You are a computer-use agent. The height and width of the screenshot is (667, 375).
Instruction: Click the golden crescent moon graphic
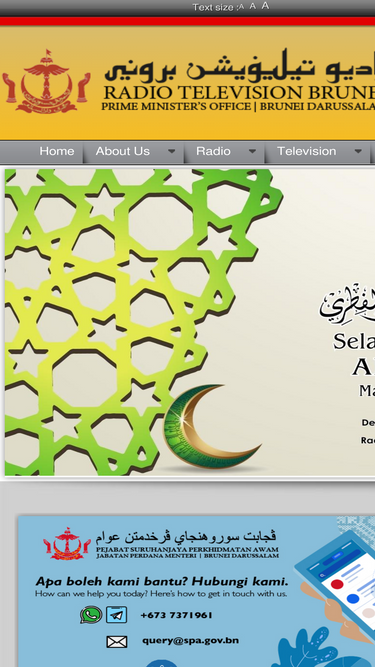coord(213,427)
